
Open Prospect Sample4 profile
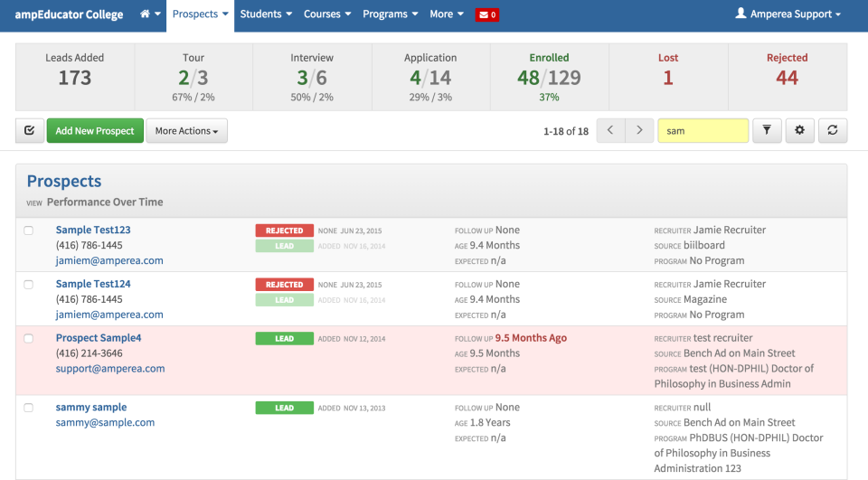[x=99, y=338]
